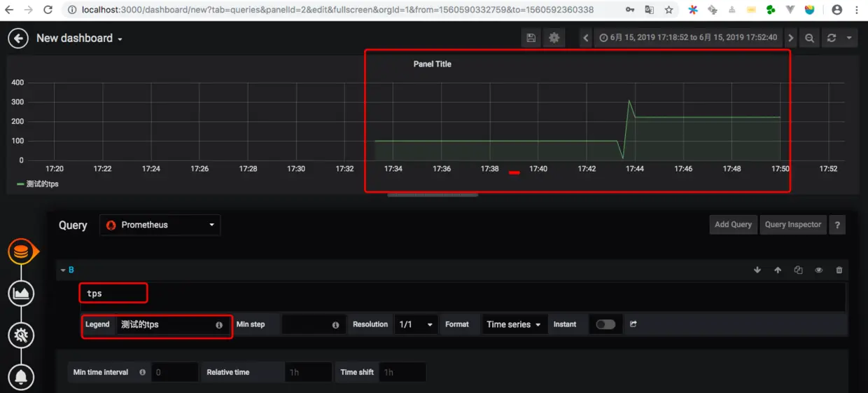The width and height of the screenshot is (868, 393).
Task: Open saved password key icon
Action: point(630,10)
